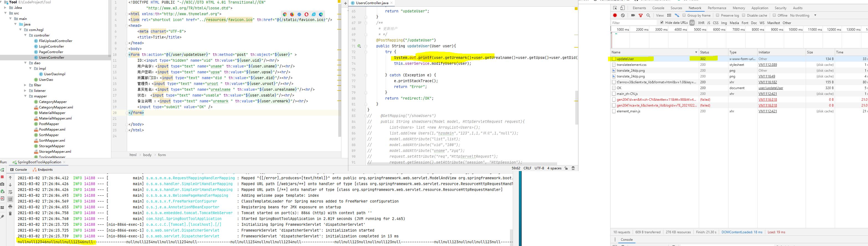This screenshot has width=868, height=246.
Task: Click the console Up arrow icon
Action: (10, 178)
